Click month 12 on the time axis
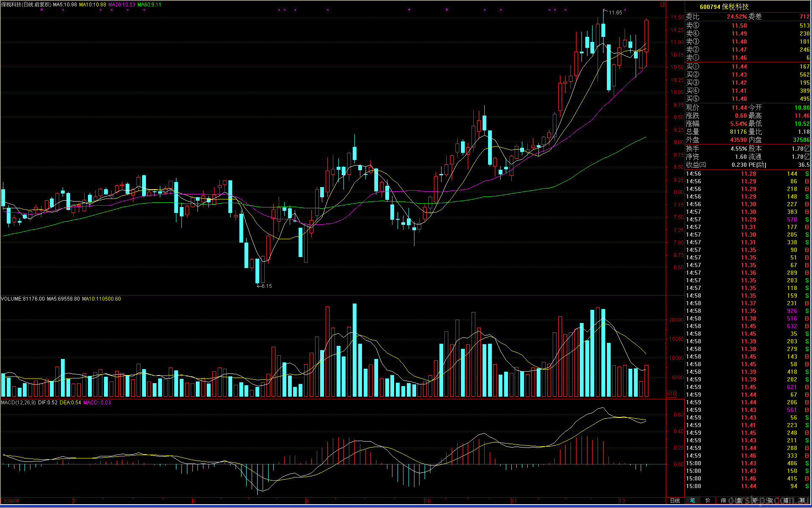The height and width of the screenshot is (508, 812). coord(622,501)
